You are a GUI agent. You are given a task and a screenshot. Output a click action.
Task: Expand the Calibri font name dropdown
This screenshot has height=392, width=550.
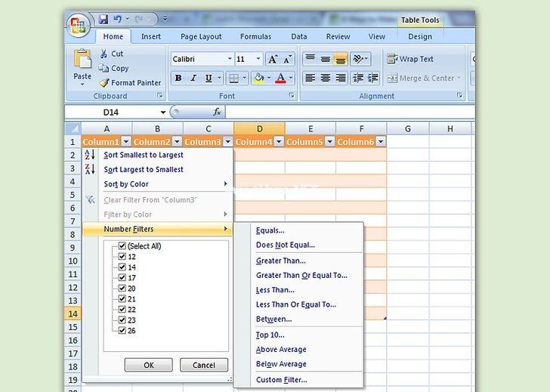[x=227, y=59]
